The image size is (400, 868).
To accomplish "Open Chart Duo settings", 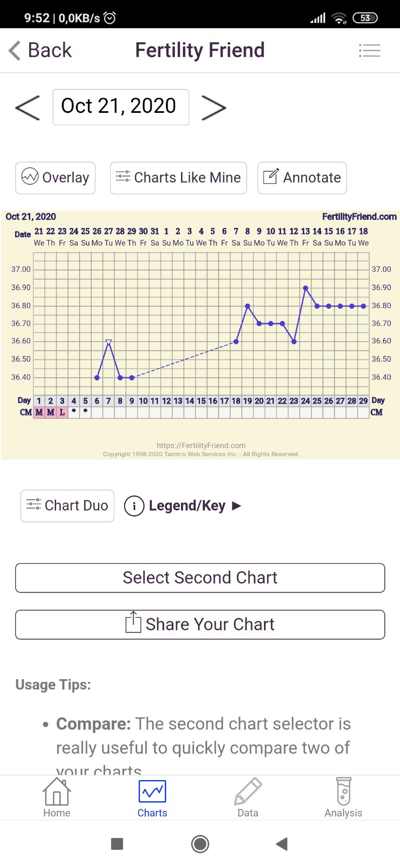I will (x=67, y=506).
